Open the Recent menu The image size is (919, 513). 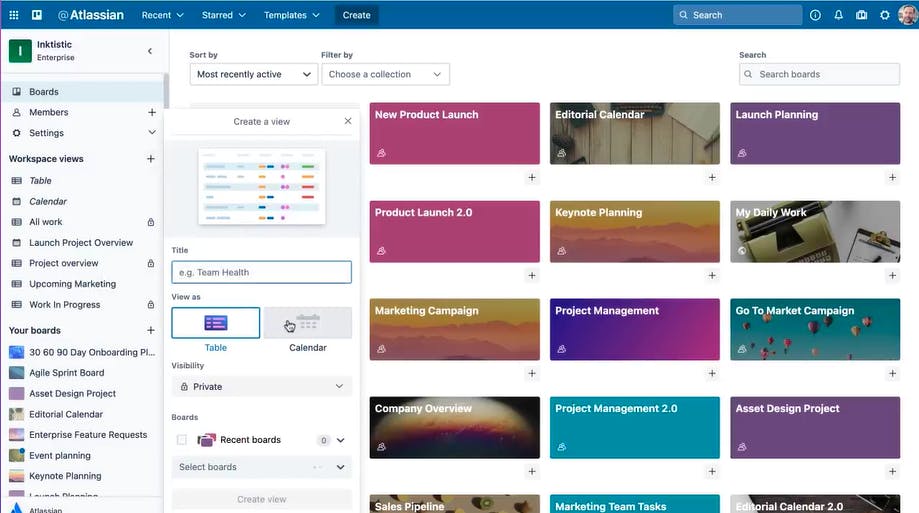click(162, 15)
